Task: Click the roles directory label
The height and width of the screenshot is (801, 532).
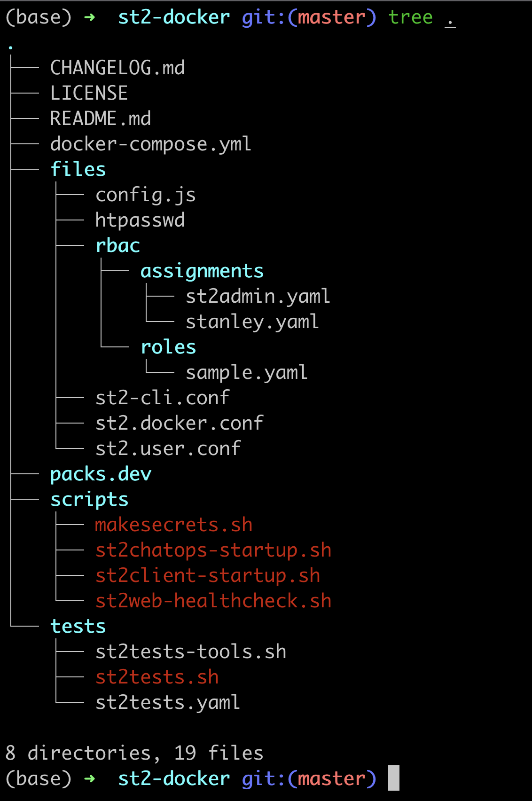Action: click(168, 347)
